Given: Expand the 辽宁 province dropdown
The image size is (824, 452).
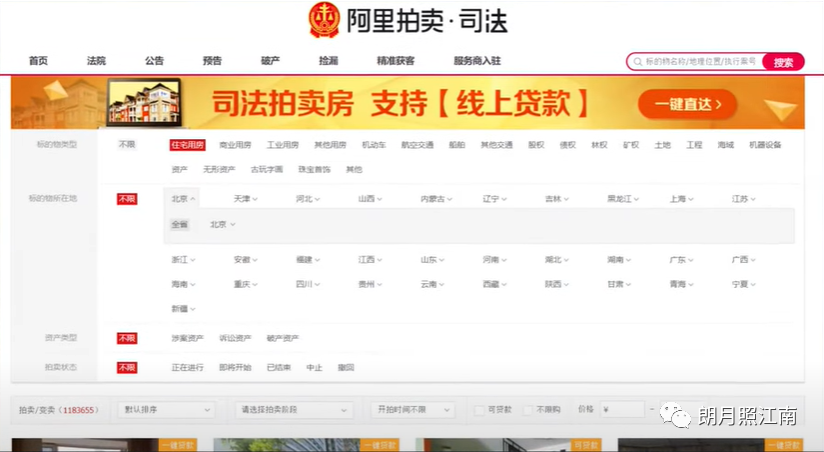Looking at the screenshot, I should [495, 199].
